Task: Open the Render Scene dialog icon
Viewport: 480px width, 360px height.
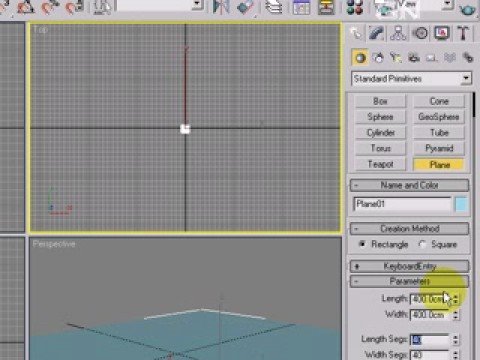Action: pos(384,8)
